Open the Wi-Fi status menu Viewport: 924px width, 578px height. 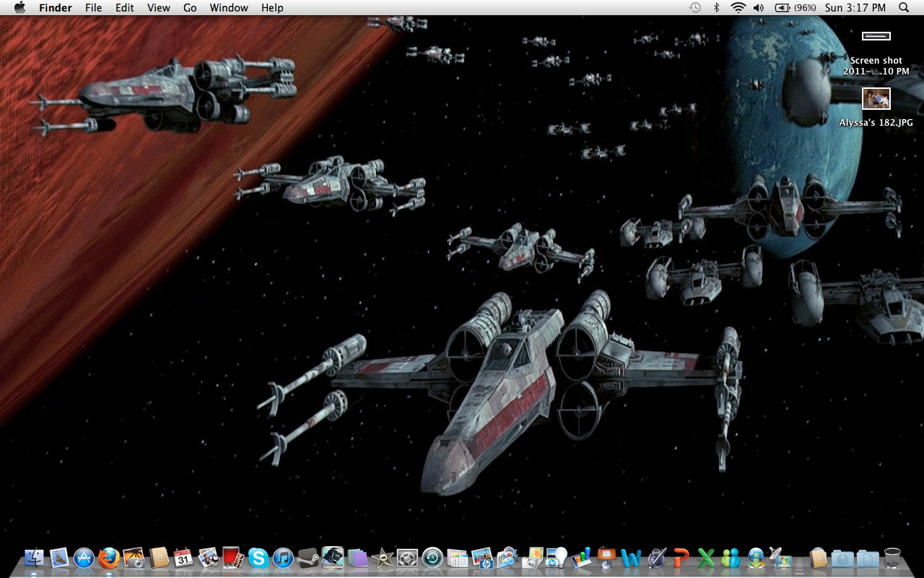tap(738, 8)
